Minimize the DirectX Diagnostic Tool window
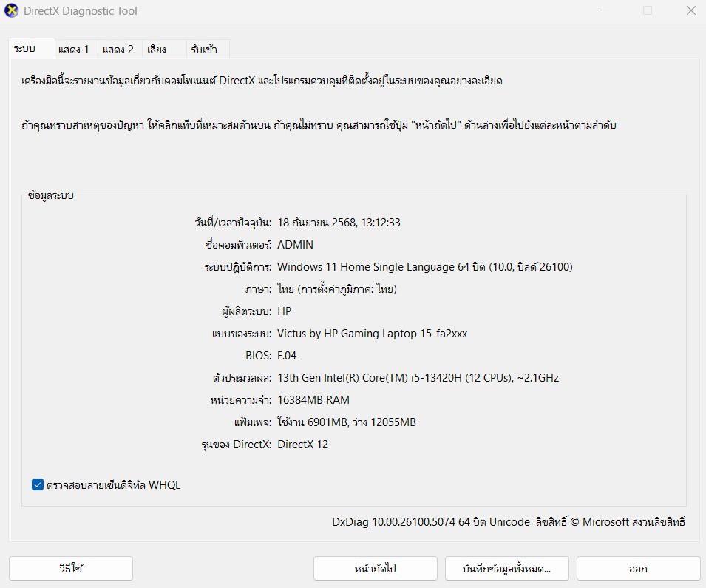 click(x=603, y=10)
